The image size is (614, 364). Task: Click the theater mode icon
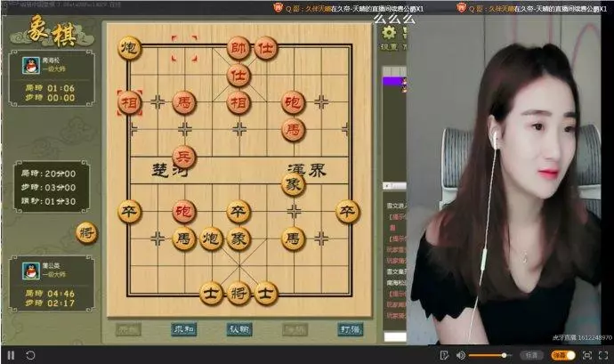(587, 355)
